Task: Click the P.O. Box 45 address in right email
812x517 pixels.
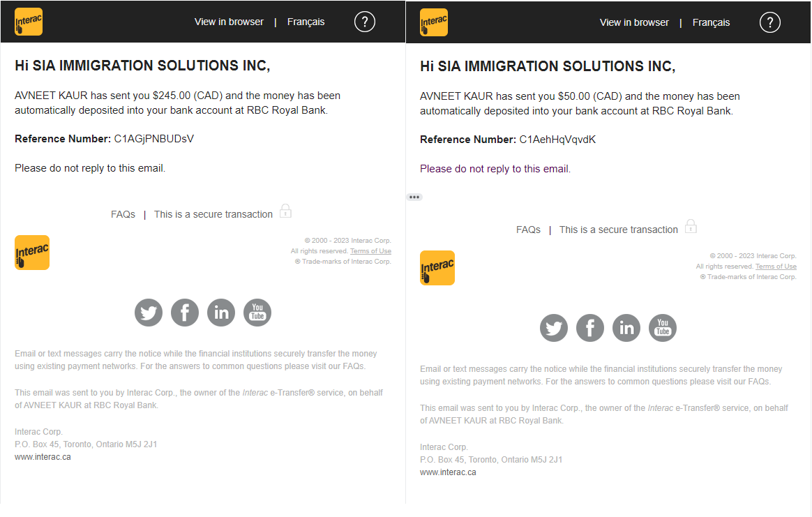Action: coord(491,460)
